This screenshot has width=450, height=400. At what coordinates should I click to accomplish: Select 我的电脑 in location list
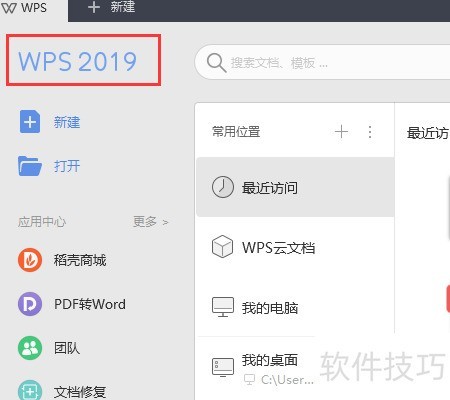pos(295,307)
